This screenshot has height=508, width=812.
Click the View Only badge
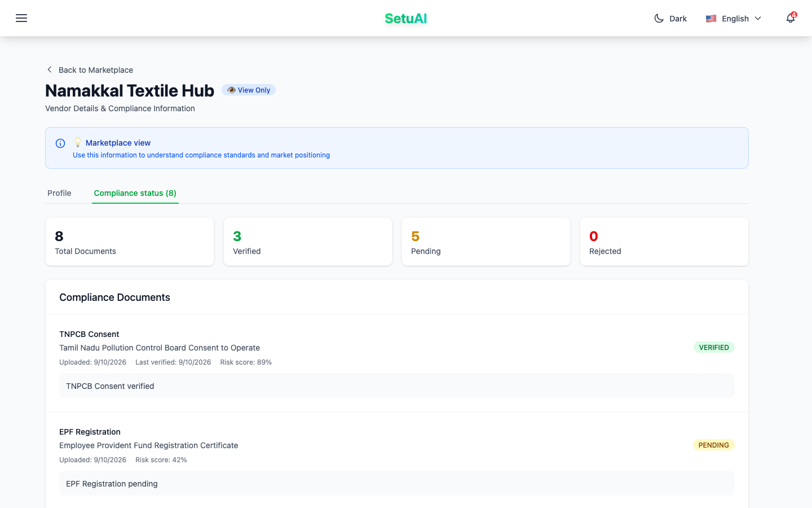pyautogui.click(x=249, y=90)
